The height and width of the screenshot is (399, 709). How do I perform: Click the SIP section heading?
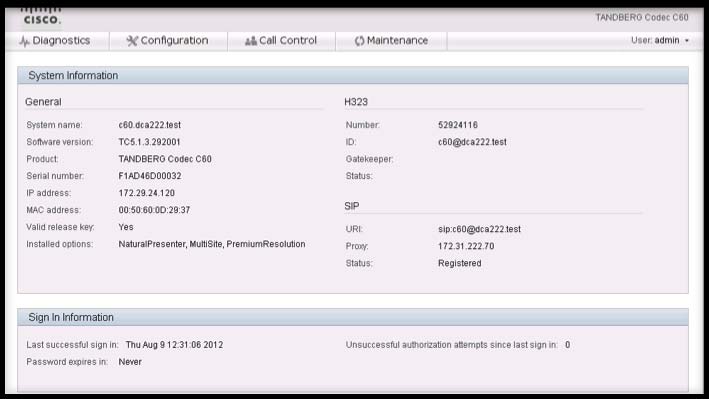click(x=352, y=206)
